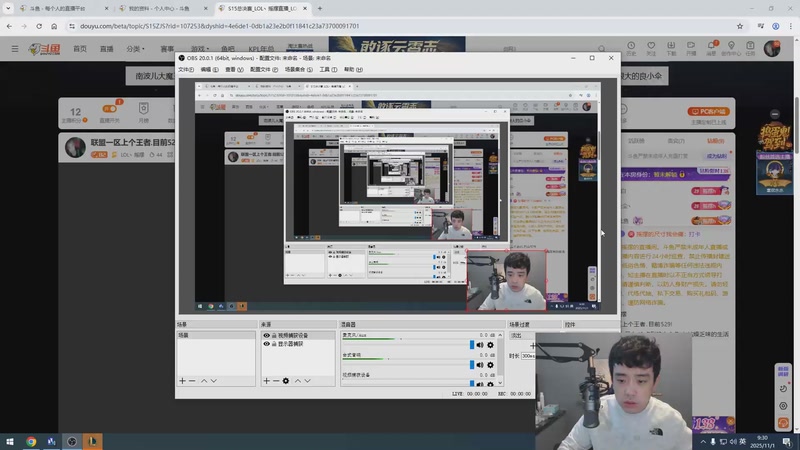Image resolution: width=800 pixels, height=450 pixels.
Task: Open Chrome from the Windows taskbar
Action: [x=31, y=442]
